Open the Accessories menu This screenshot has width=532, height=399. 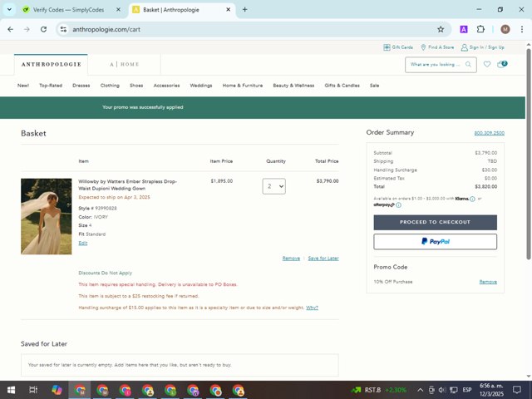[x=166, y=86]
